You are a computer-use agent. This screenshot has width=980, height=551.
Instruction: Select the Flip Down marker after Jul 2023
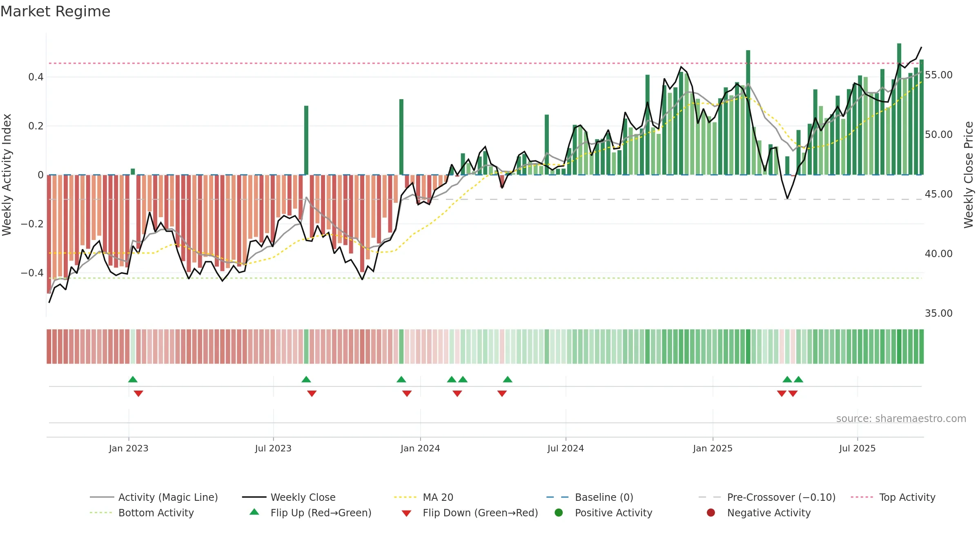tap(312, 393)
